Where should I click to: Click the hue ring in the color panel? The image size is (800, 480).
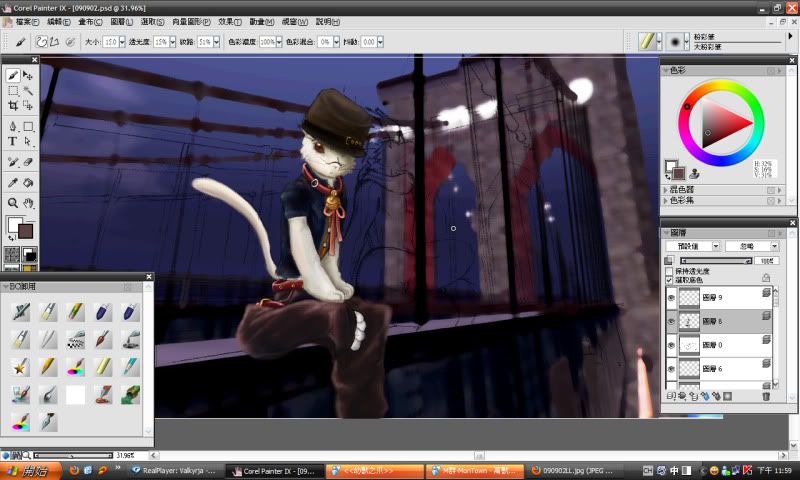tap(720, 86)
